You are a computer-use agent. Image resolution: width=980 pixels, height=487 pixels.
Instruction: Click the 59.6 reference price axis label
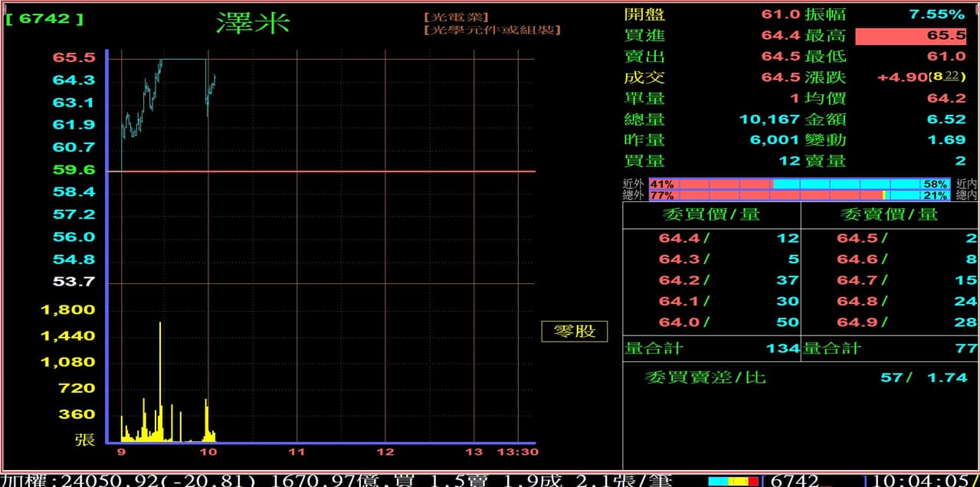tap(74, 170)
